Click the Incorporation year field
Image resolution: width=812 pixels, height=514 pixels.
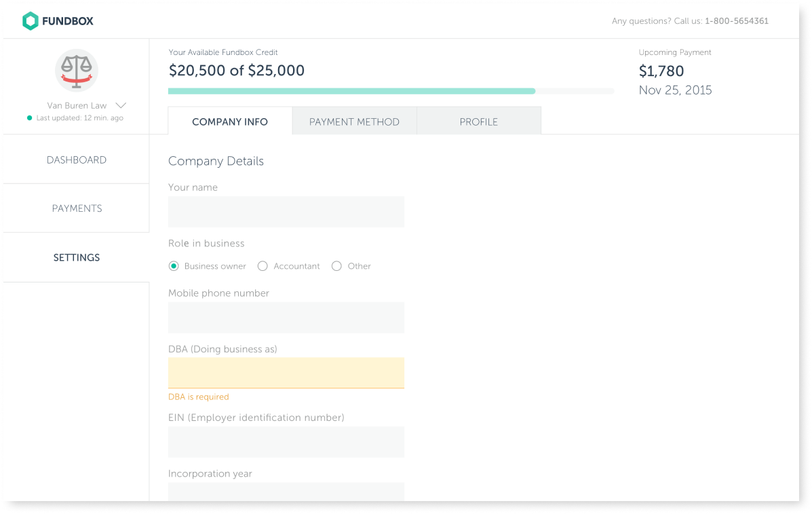(286, 492)
